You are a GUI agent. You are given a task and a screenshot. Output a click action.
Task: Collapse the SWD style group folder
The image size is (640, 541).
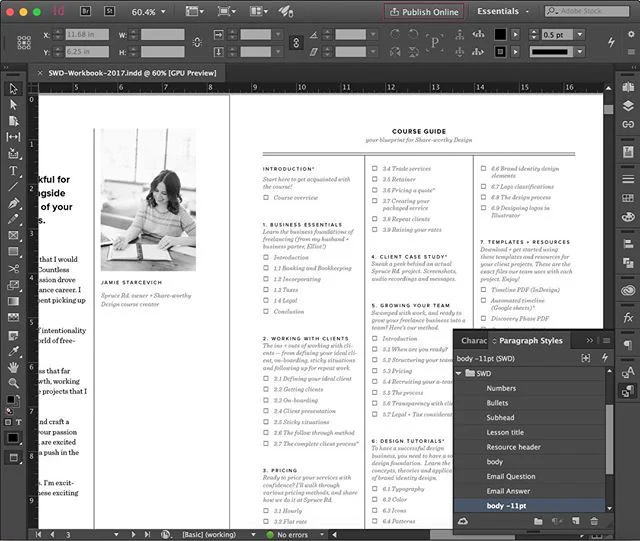459,373
